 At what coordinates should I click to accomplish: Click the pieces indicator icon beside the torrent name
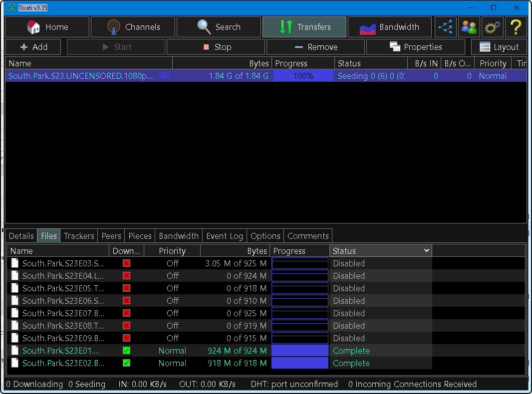pos(165,76)
